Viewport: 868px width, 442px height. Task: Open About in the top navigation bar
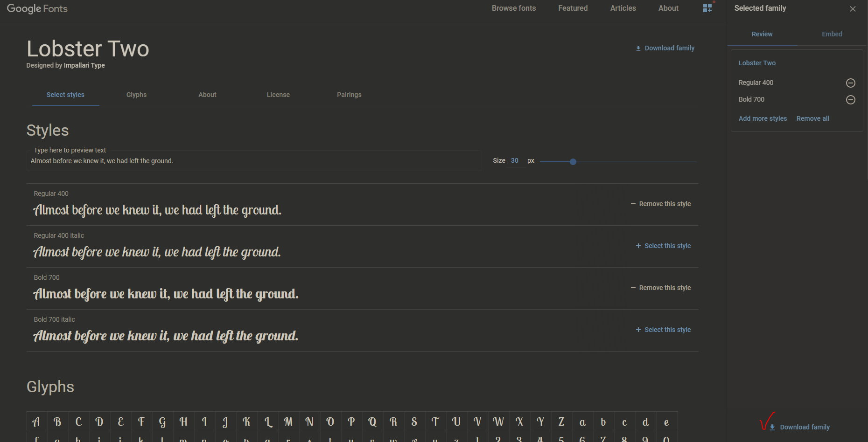(668, 8)
